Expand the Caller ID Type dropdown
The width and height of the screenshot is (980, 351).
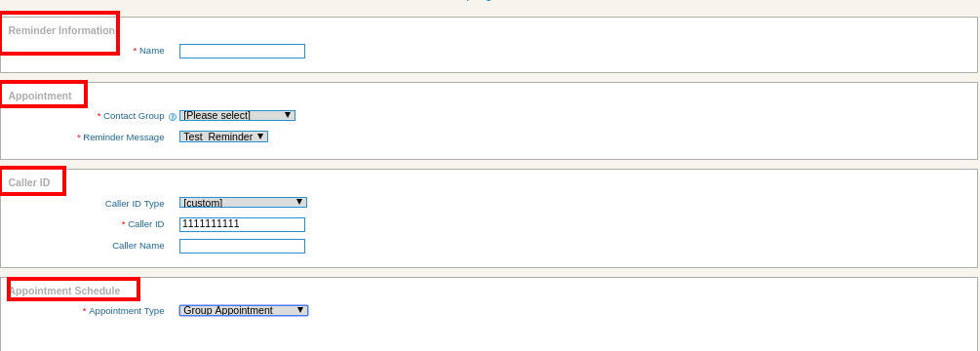point(243,203)
